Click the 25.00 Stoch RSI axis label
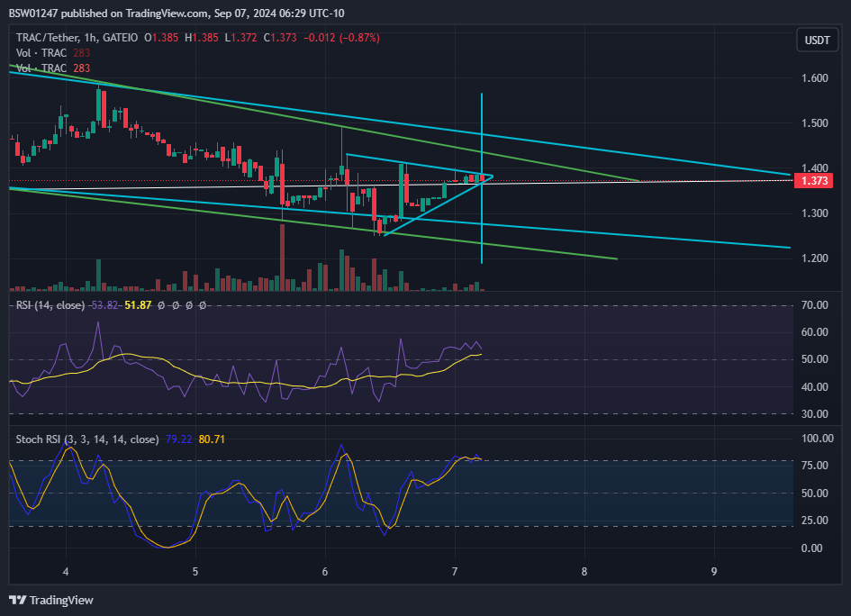 (x=815, y=520)
